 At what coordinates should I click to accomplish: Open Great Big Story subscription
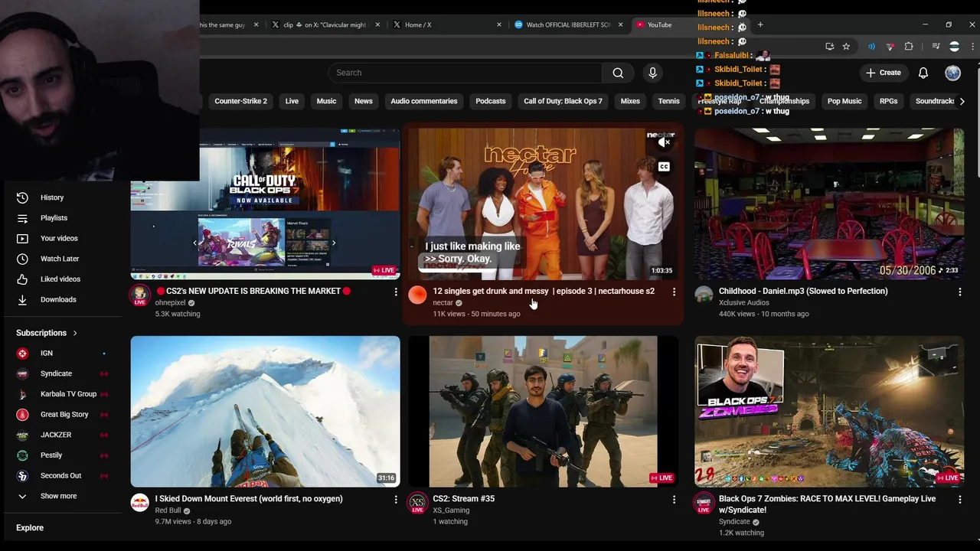coord(63,414)
